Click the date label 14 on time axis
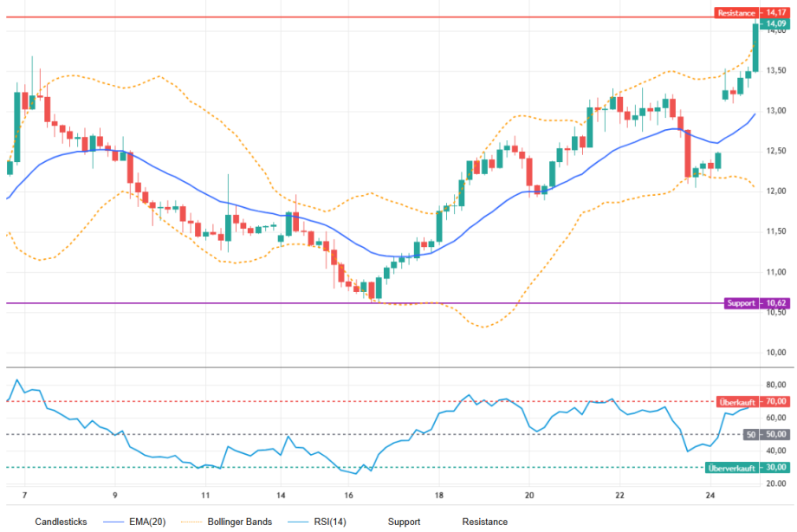This screenshot has height=532, width=797. coord(281,495)
